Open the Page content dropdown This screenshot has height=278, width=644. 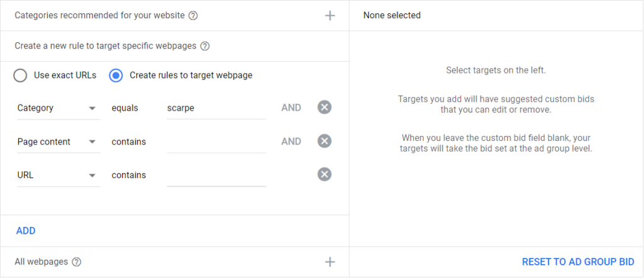click(58, 142)
